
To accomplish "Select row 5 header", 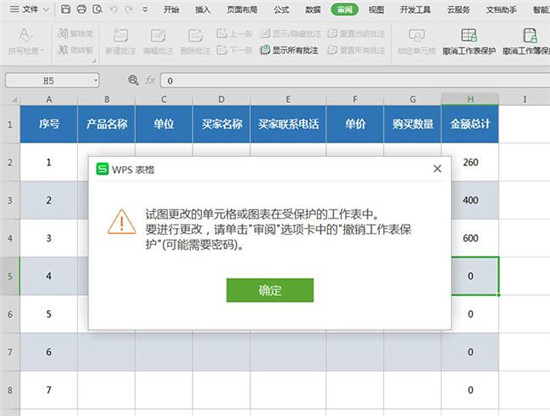I will pyautogui.click(x=10, y=276).
